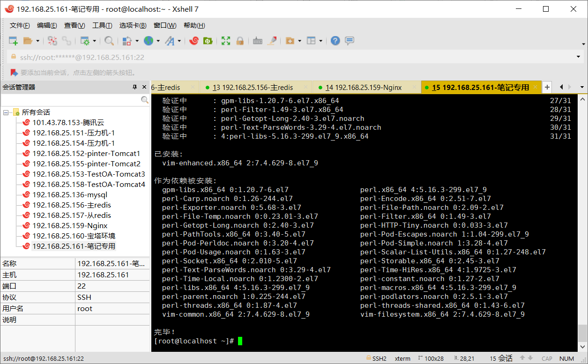Select session 192.168.25.157-从redis
The width and height of the screenshot is (588, 364).
click(72, 215)
